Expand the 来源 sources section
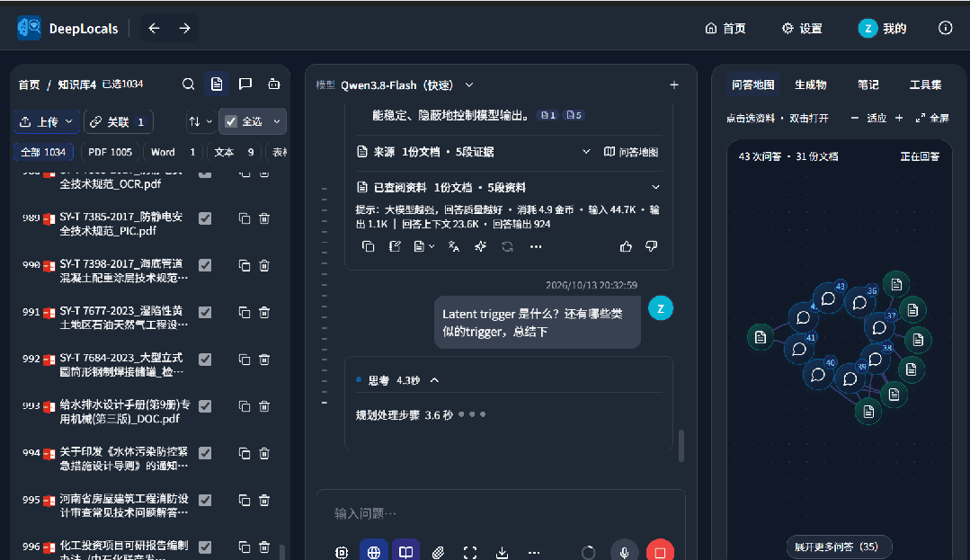Viewport: 970px width, 560px height. pyautogui.click(x=585, y=152)
